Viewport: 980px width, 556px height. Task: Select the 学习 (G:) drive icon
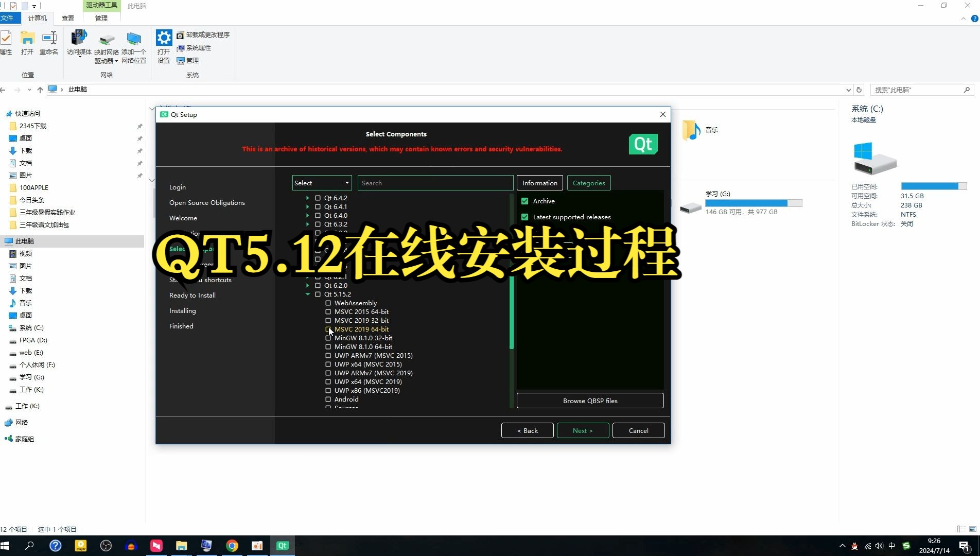690,207
